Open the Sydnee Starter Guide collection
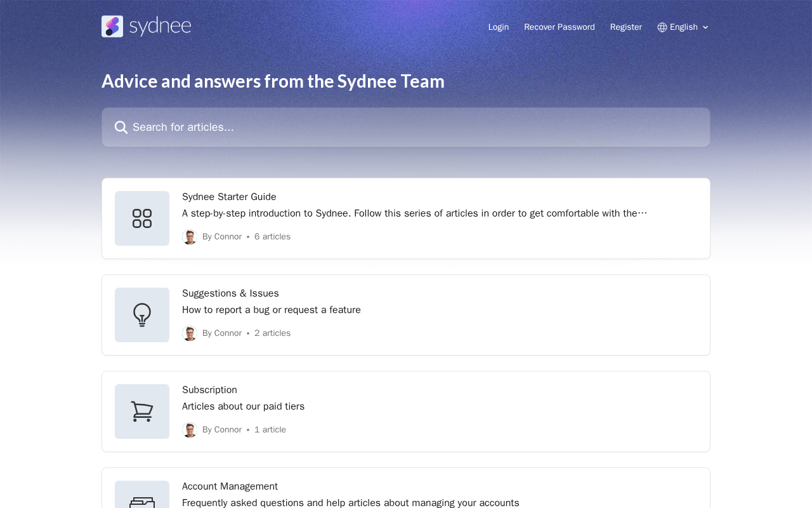Viewport: 812px width, 508px height. pos(229,197)
